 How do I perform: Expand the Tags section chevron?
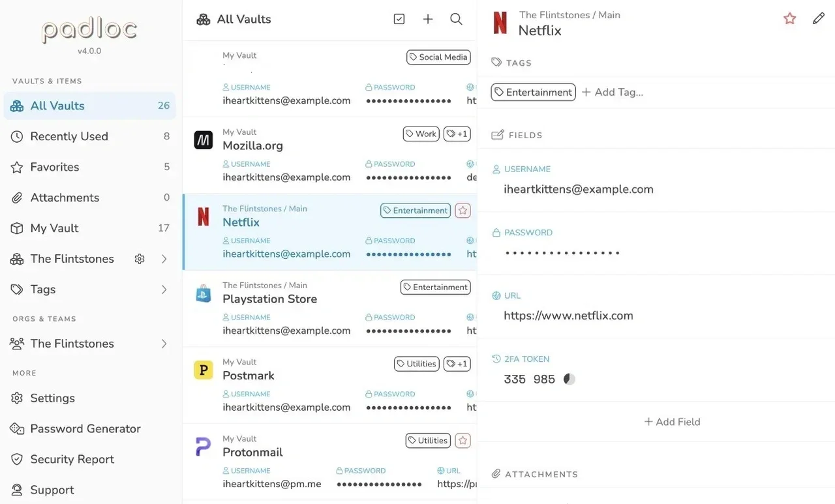tap(164, 289)
